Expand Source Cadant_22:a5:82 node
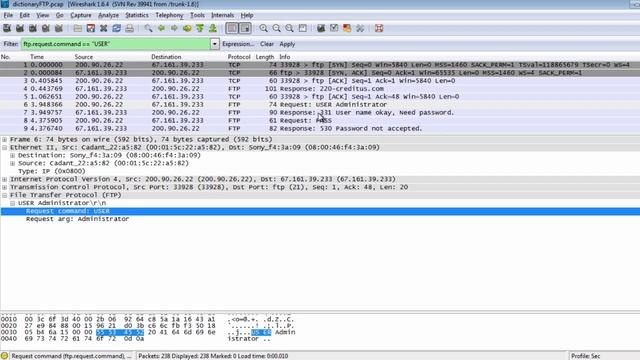640x360 pixels. (x=13, y=163)
